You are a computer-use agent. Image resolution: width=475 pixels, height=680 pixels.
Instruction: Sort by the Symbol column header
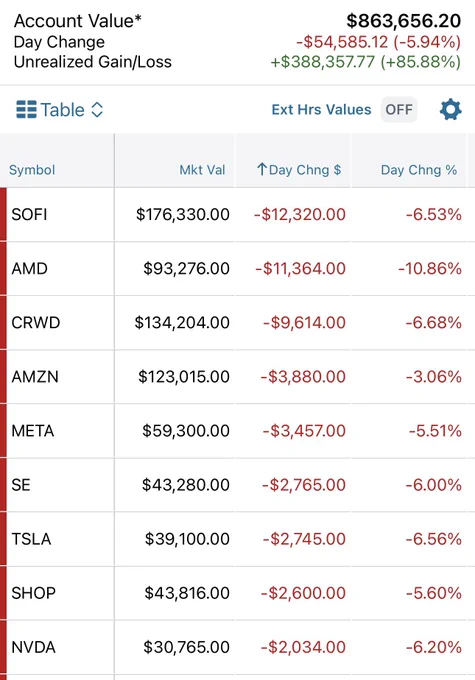32,170
